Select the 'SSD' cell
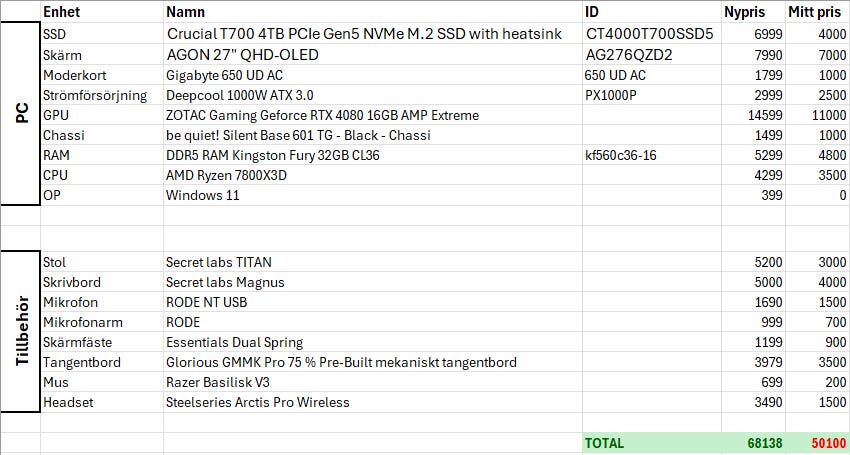Image resolution: width=850 pixels, height=455 pixels. pos(102,34)
